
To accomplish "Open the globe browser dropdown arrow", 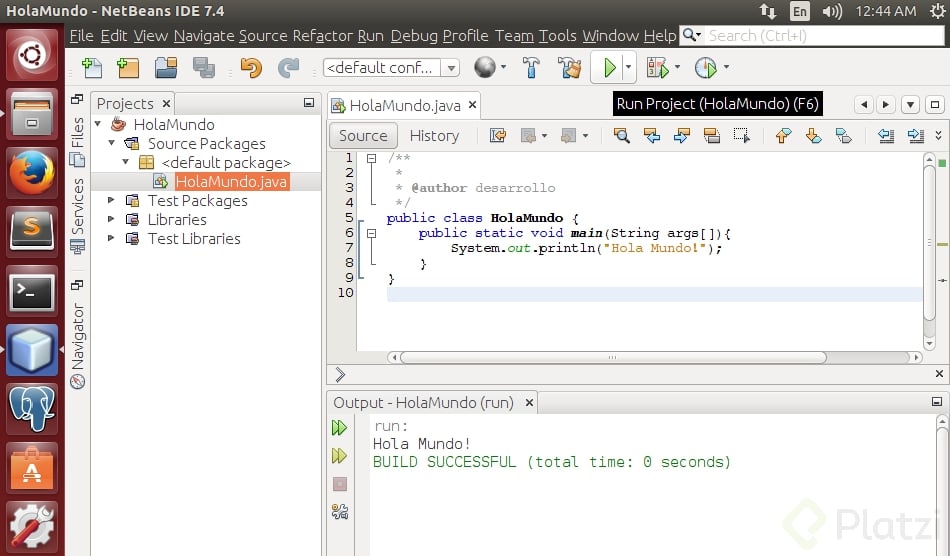I will point(504,67).
